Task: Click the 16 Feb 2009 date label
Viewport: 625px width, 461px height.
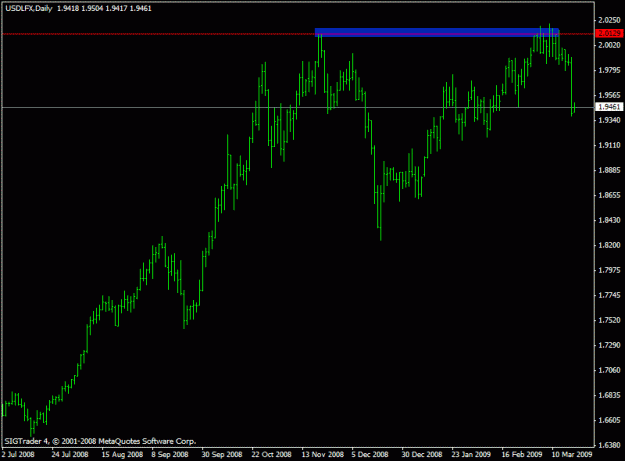Action: pyautogui.click(x=522, y=454)
